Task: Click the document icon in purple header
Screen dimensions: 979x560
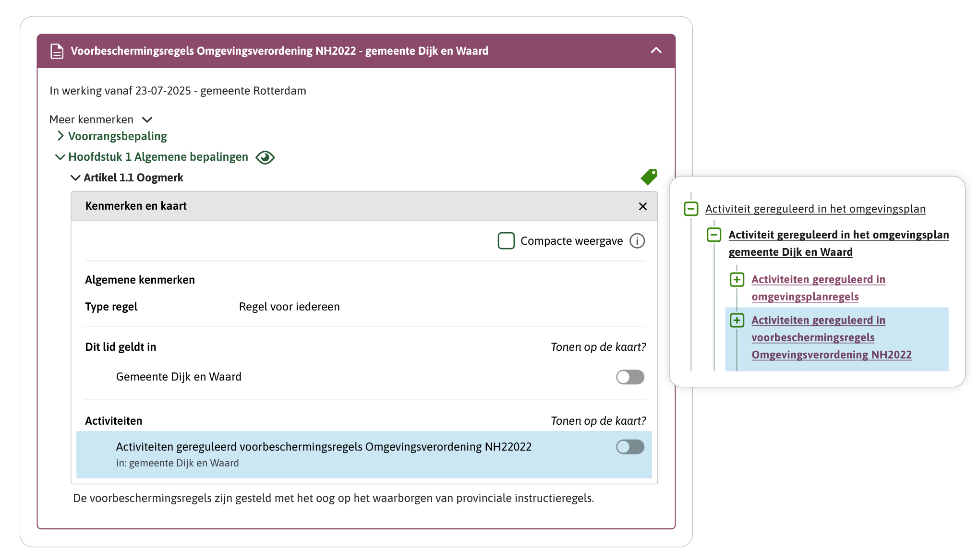Action: click(57, 51)
